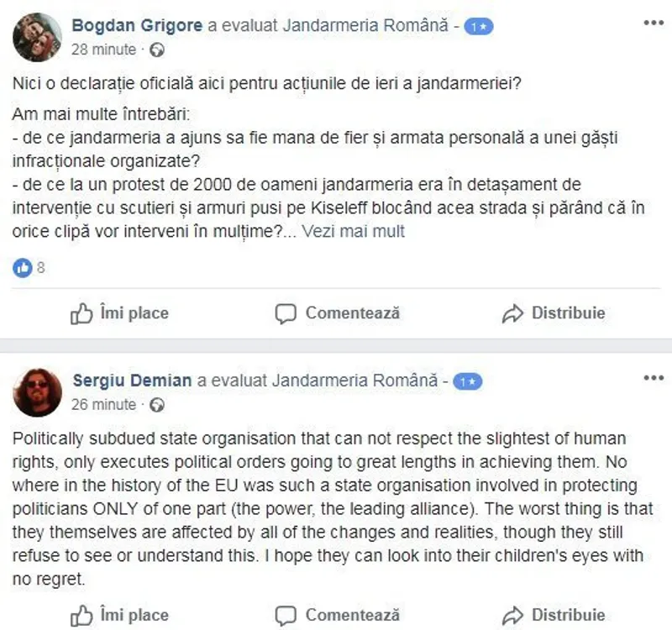672x630 pixels.
Task: Open Sergiu Demian's profile name link
Action: point(133,381)
